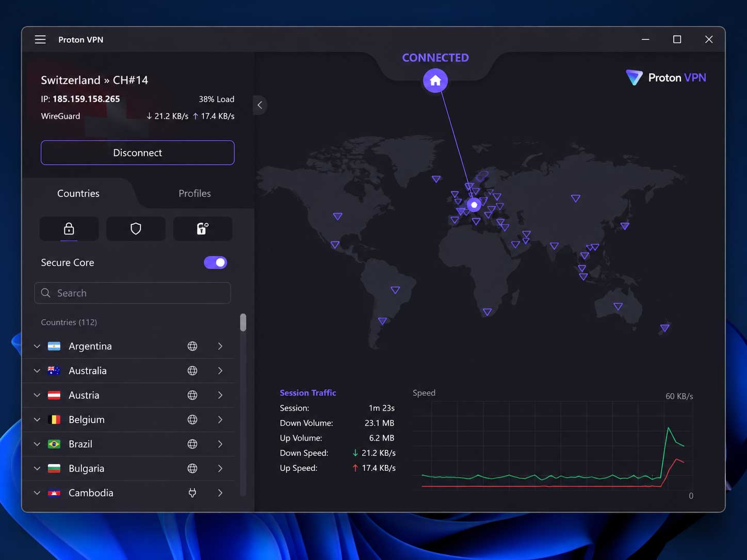Select the New Zealand server marker on map
Viewport: 747px width, 560px height.
665,327
